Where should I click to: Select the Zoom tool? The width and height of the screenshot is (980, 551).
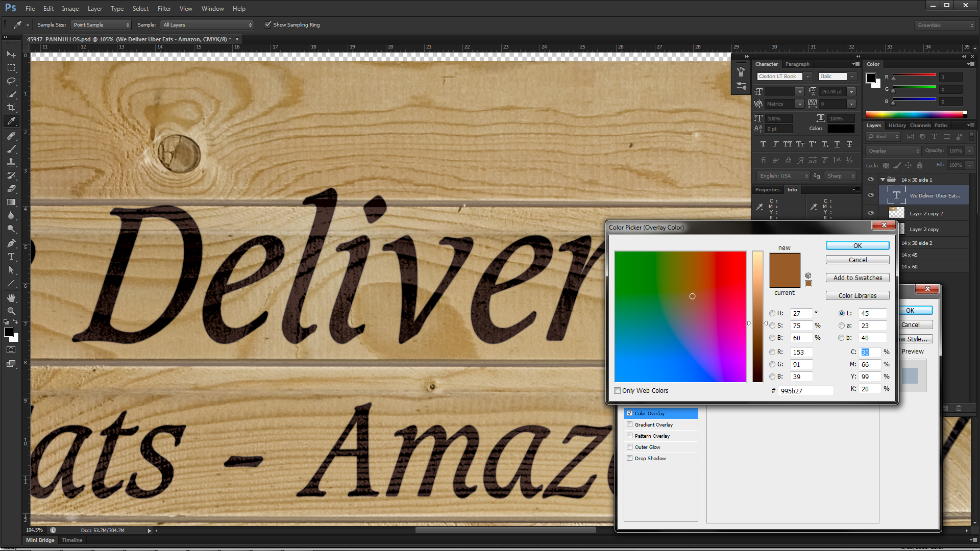pos(11,311)
